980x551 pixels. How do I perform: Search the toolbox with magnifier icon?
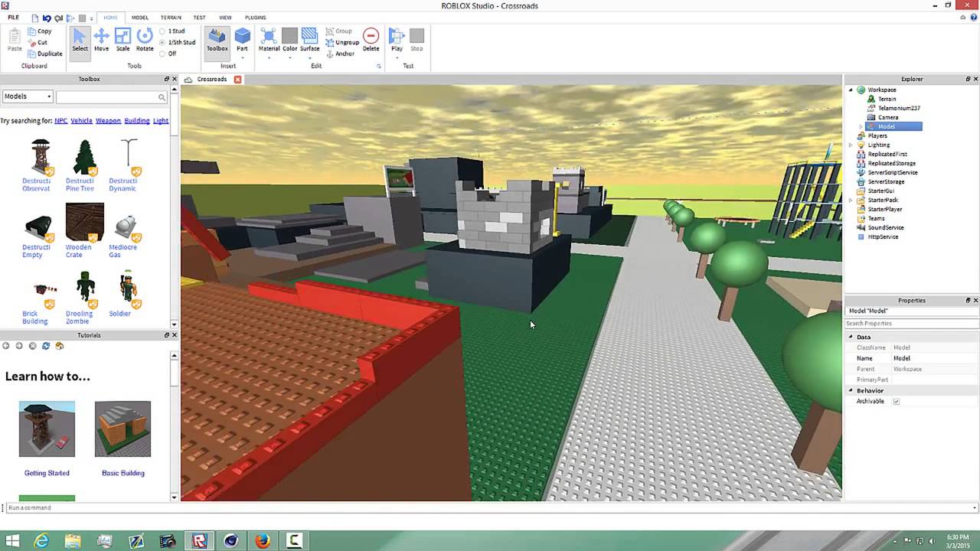point(162,97)
